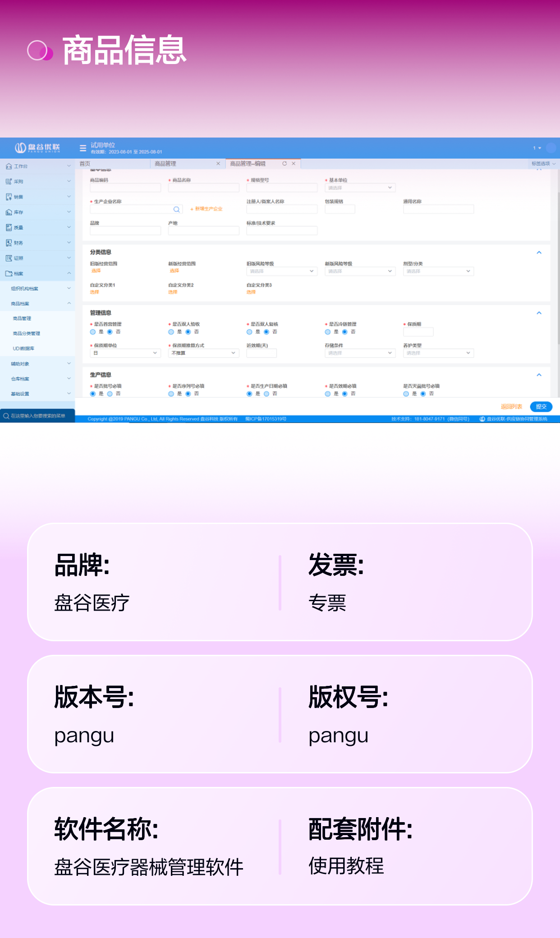The height and width of the screenshot is (938, 560).
Task: Click the 质量 quality icon in sidebar
Action: tap(9, 227)
